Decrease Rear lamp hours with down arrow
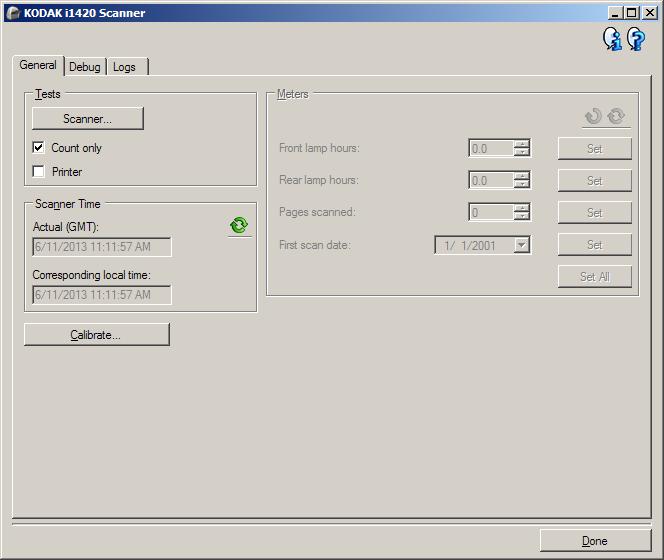The image size is (664, 560). pos(522,184)
